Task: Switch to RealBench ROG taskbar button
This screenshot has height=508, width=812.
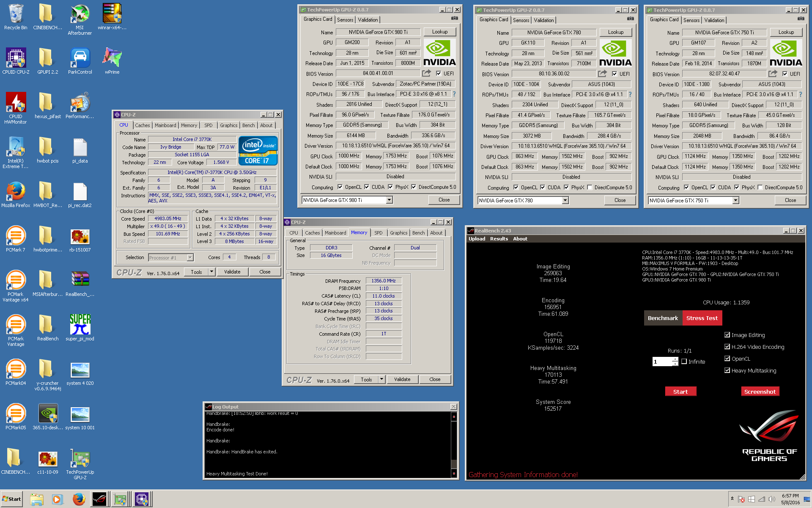Action: [99, 500]
